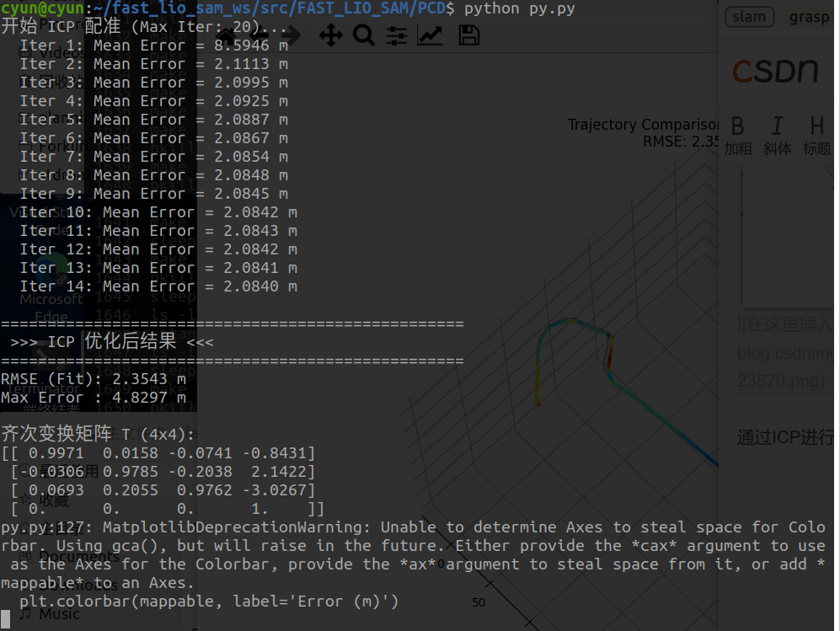This screenshot has height=631, width=840.
Task: Click 'plt.colorbar(mappable, label=...' code line
Action: (209, 602)
